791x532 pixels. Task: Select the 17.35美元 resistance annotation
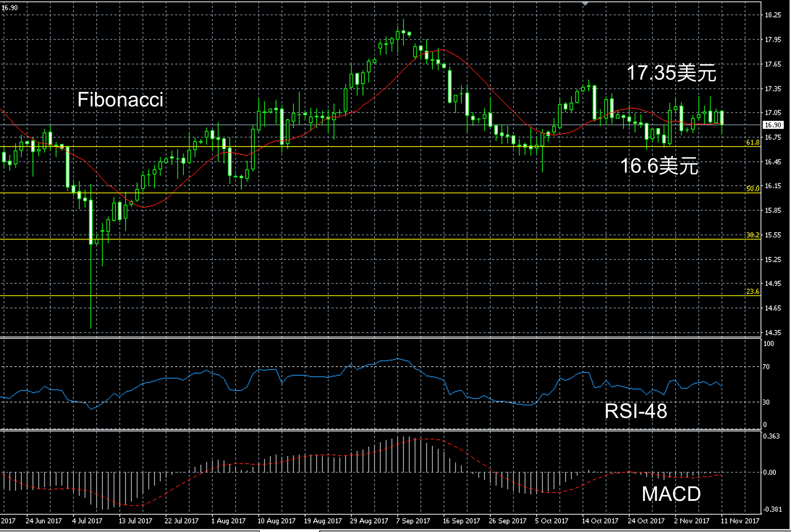tap(671, 73)
